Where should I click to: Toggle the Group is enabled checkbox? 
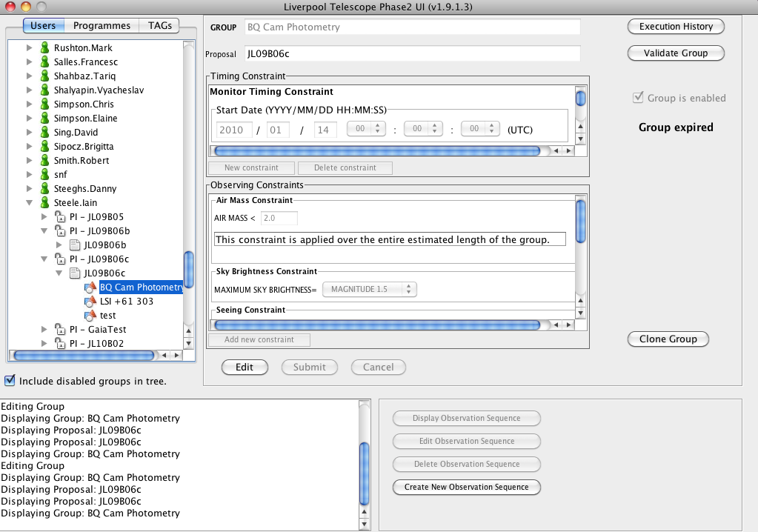click(638, 98)
